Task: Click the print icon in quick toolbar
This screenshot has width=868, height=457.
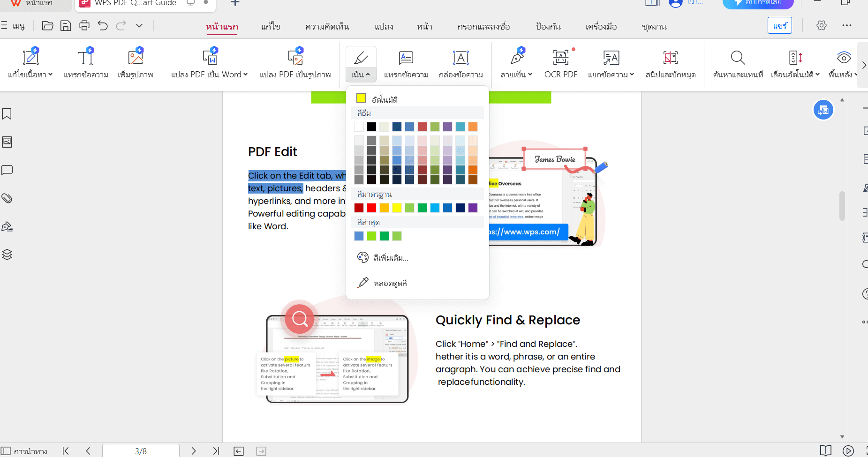Action: pos(84,26)
